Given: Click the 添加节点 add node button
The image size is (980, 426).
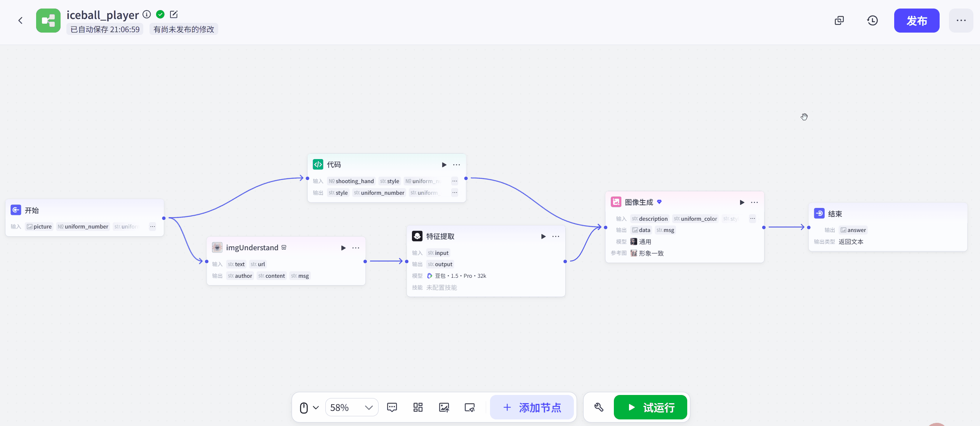Looking at the screenshot, I should pyautogui.click(x=532, y=407).
